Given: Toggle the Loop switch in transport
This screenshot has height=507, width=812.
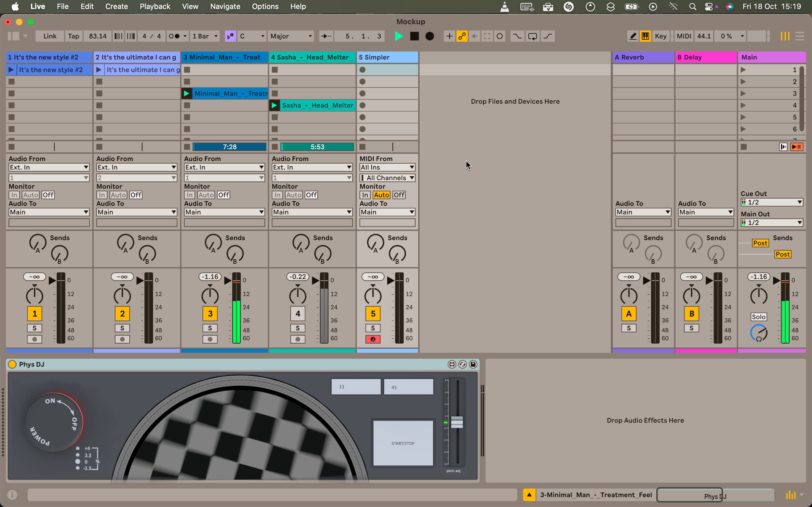Looking at the screenshot, I should pyautogui.click(x=533, y=36).
